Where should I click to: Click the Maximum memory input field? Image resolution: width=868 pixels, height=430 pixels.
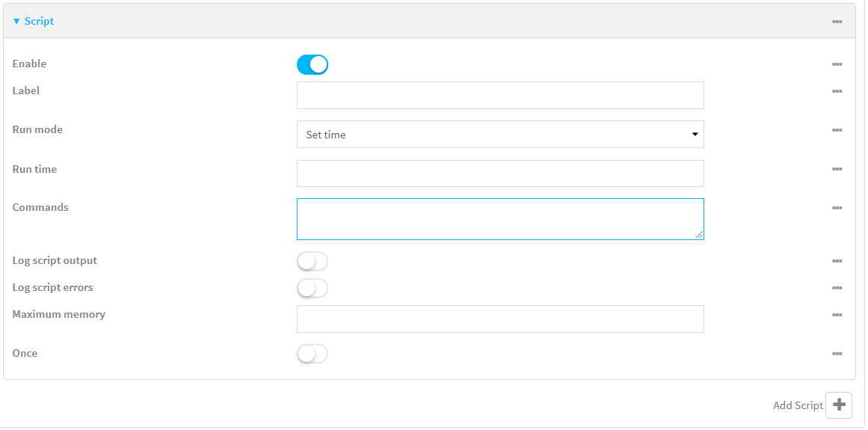[500, 319]
